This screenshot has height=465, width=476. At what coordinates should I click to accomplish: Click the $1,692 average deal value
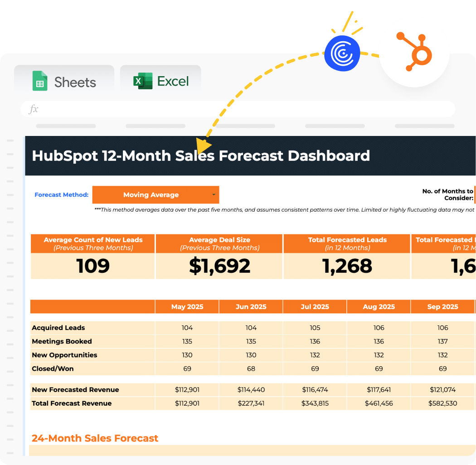219,266
